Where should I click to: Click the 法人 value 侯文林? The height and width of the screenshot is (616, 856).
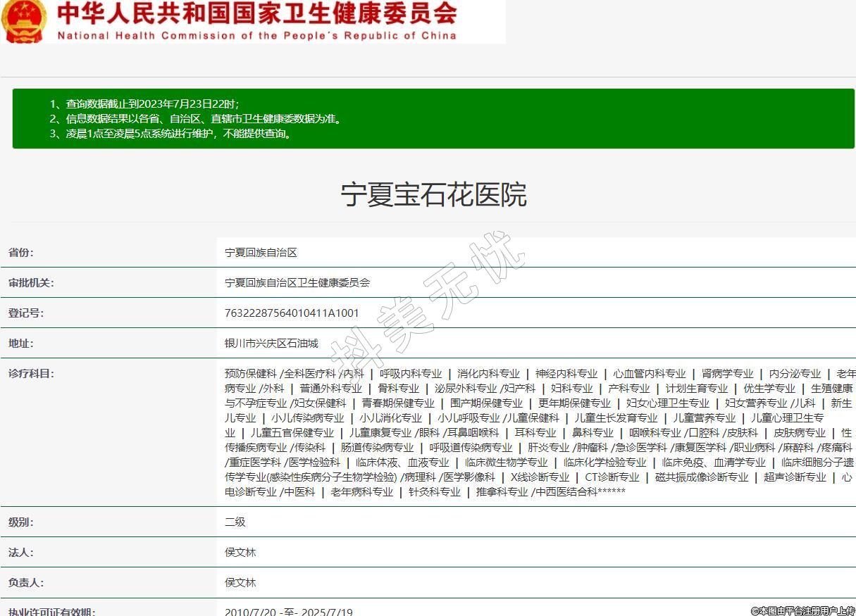coord(240,553)
